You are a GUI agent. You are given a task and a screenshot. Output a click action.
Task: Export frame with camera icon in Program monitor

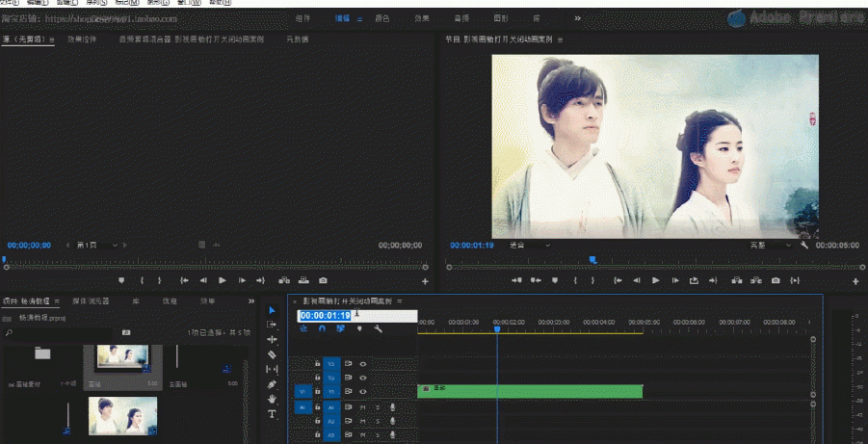[x=776, y=280]
